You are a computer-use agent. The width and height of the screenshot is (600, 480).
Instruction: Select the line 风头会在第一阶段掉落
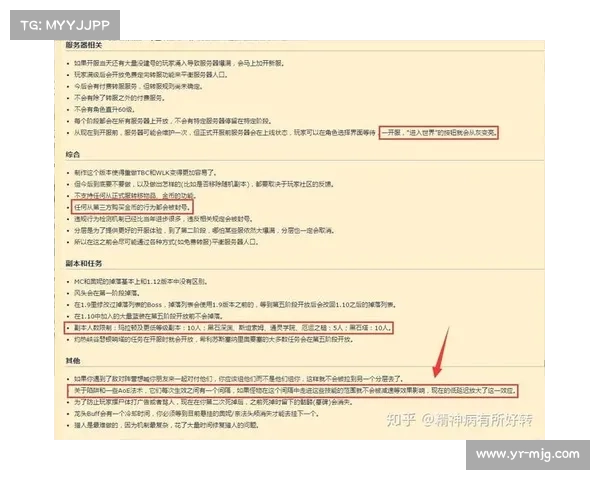107,293
